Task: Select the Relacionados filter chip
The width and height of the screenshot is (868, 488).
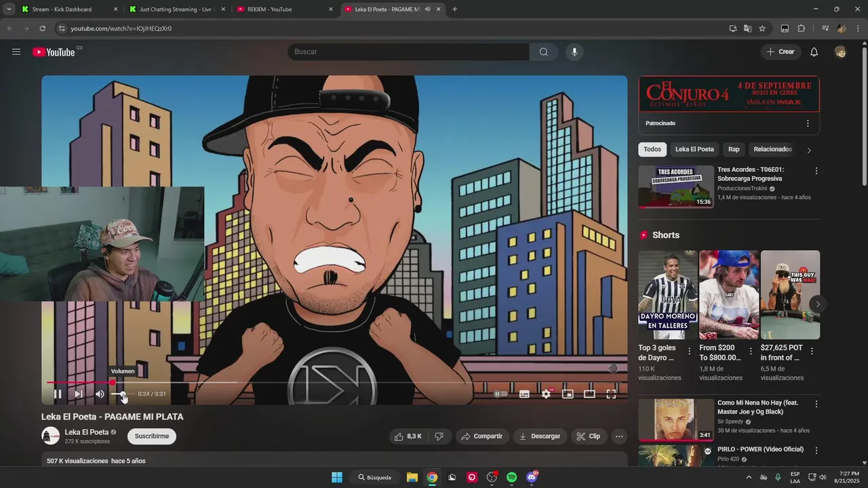Action: click(x=772, y=149)
